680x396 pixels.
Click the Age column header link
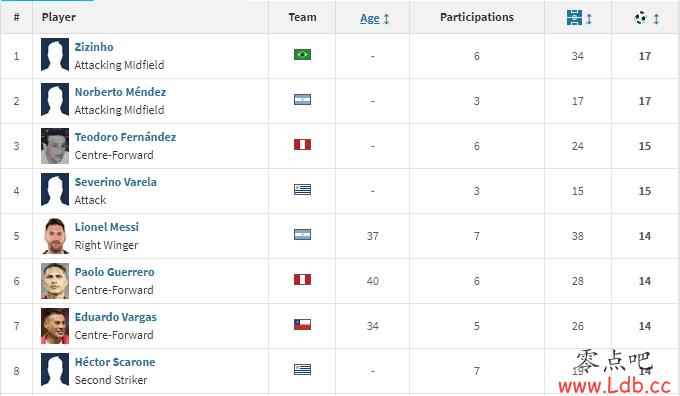point(370,18)
